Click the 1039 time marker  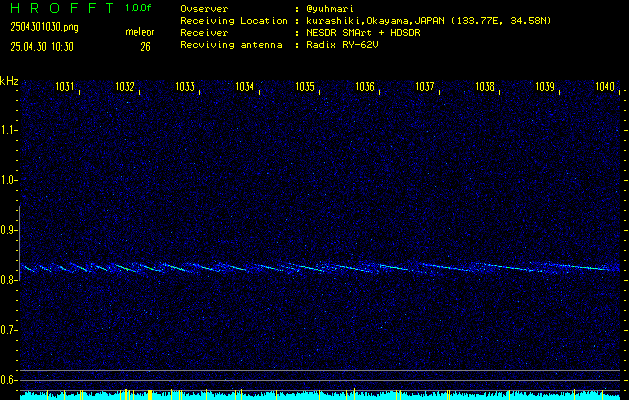pos(545,86)
